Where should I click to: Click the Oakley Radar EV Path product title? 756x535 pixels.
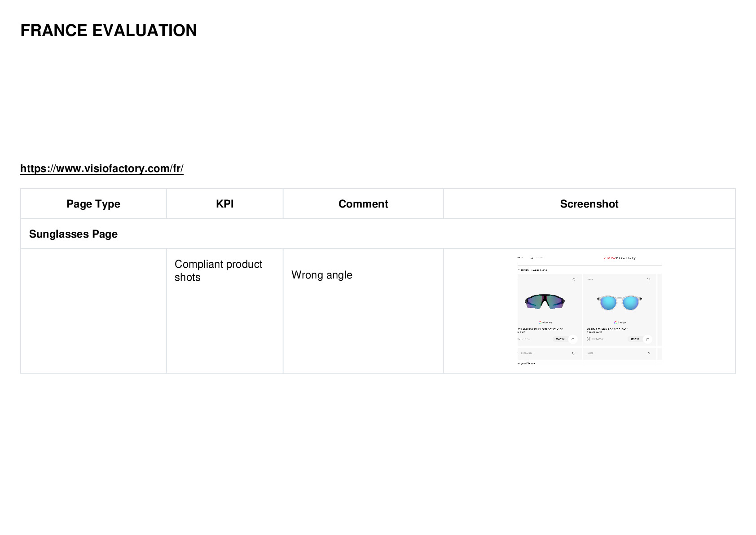pyautogui.click(x=540, y=329)
